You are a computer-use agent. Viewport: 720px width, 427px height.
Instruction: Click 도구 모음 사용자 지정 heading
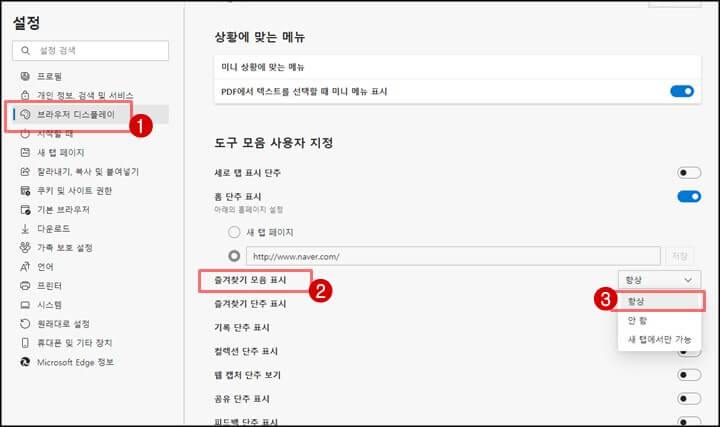coord(274,143)
